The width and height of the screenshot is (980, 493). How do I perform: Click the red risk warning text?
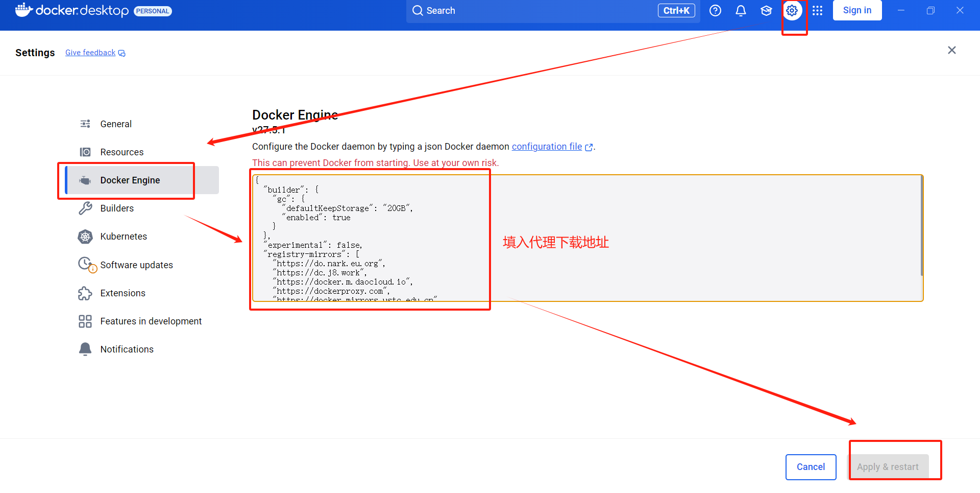point(375,163)
